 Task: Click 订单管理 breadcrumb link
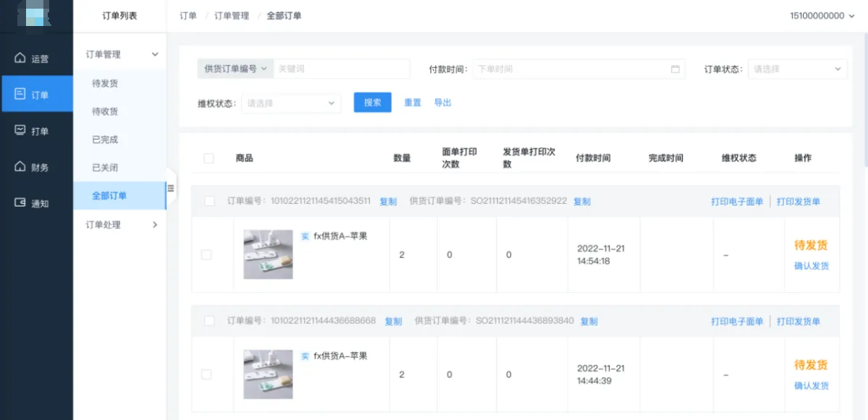pos(231,16)
